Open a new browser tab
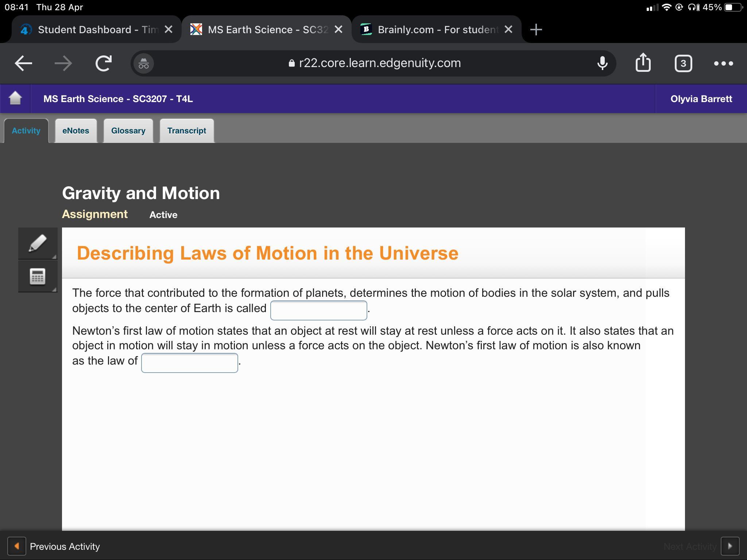Screen dimensions: 747x560 coord(536,30)
